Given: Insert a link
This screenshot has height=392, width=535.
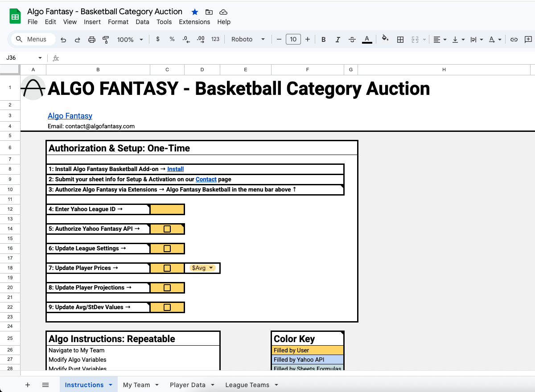Looking at the screenshot, I should point(514,40).
